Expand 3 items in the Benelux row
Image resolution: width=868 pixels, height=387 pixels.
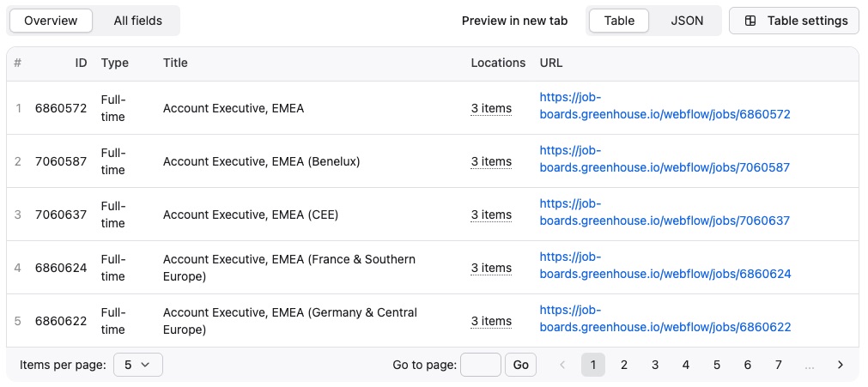491,161
